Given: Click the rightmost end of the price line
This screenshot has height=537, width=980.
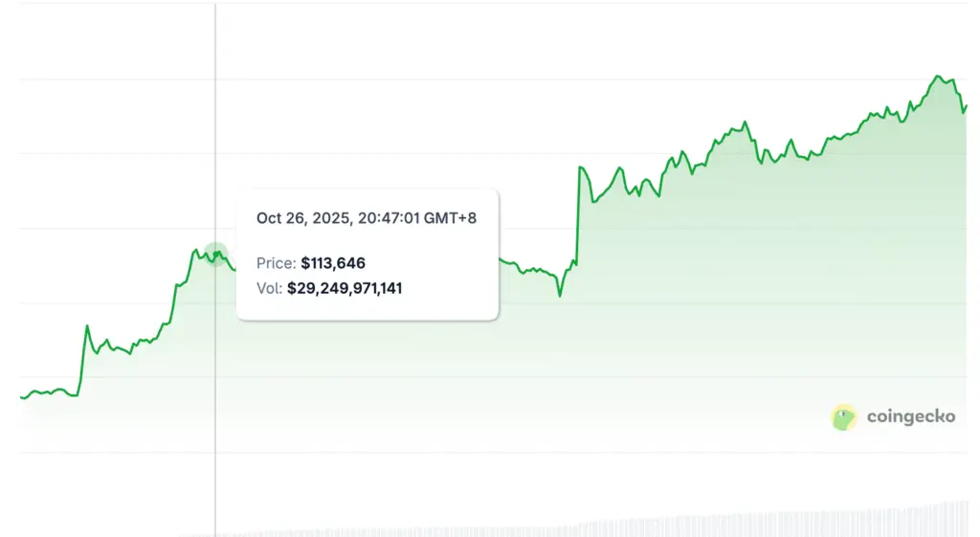Looking at the screenshot, I should click(x=967, y=106).
